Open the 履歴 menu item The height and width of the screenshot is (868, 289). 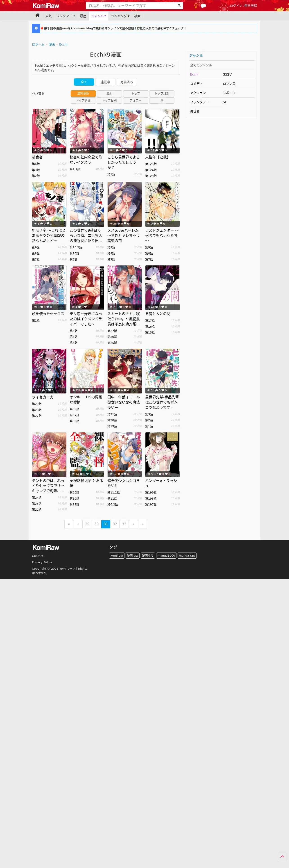coord(83,16)
